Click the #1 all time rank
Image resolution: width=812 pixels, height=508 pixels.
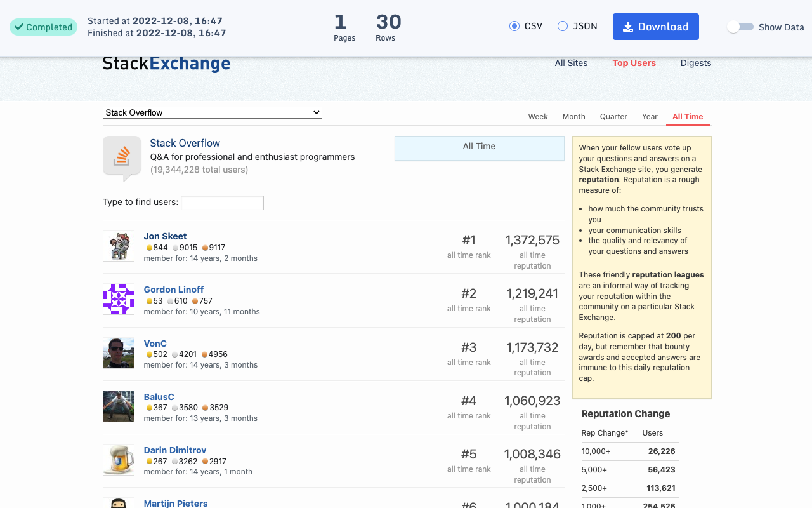click(469, 240)
